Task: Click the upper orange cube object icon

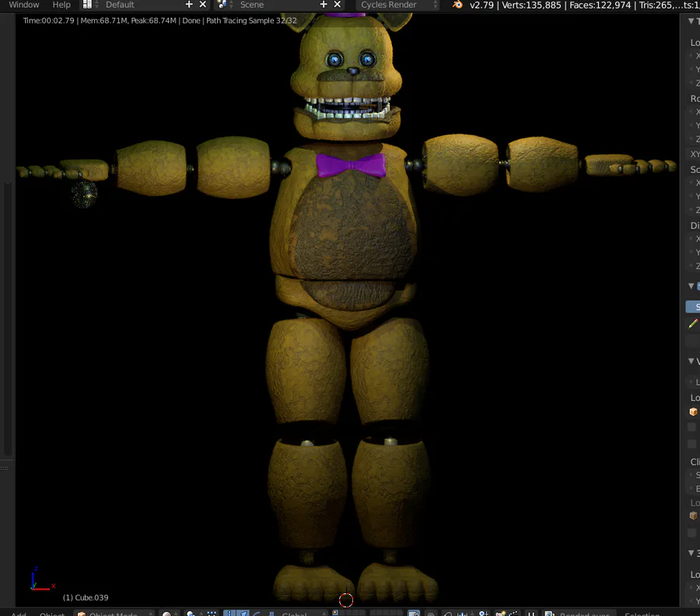Action: (x=693, y=411)
